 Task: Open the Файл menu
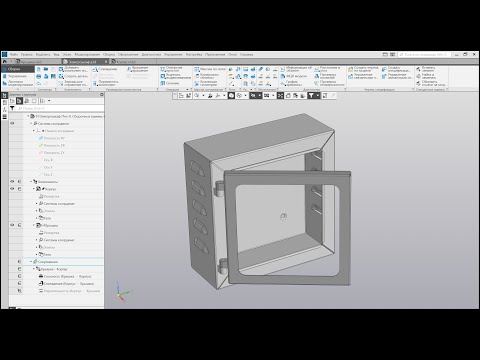pyautogui.click(x=14, y=54)
